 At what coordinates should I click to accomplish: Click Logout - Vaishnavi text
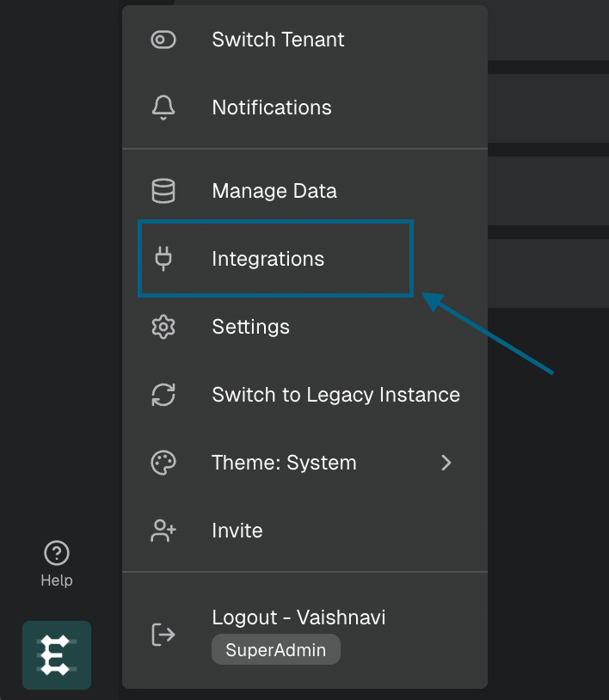pyautogui.click(x=298, y=617)
